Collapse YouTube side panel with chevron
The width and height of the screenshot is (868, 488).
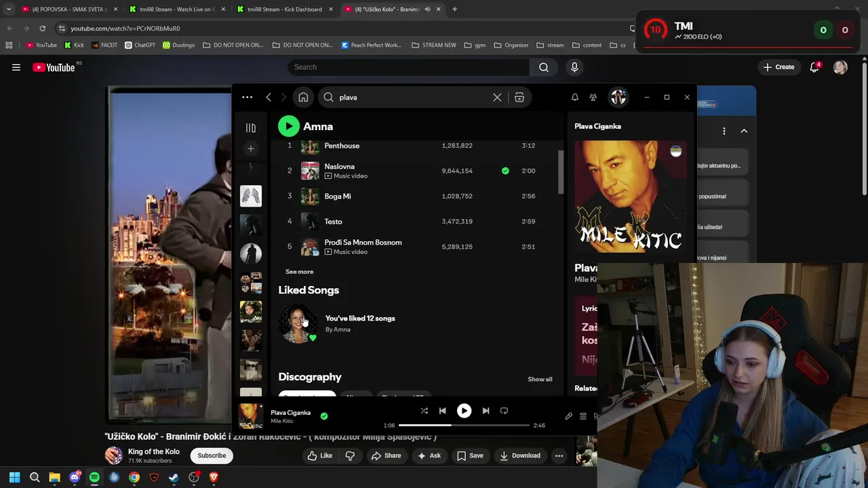744,131
